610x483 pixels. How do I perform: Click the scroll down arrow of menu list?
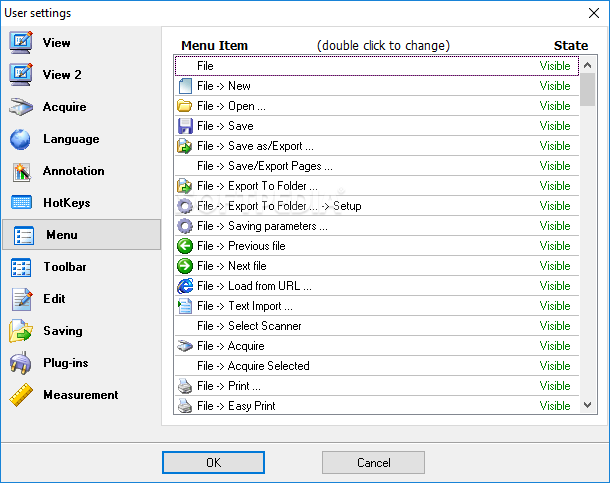(x=587, y=405)
